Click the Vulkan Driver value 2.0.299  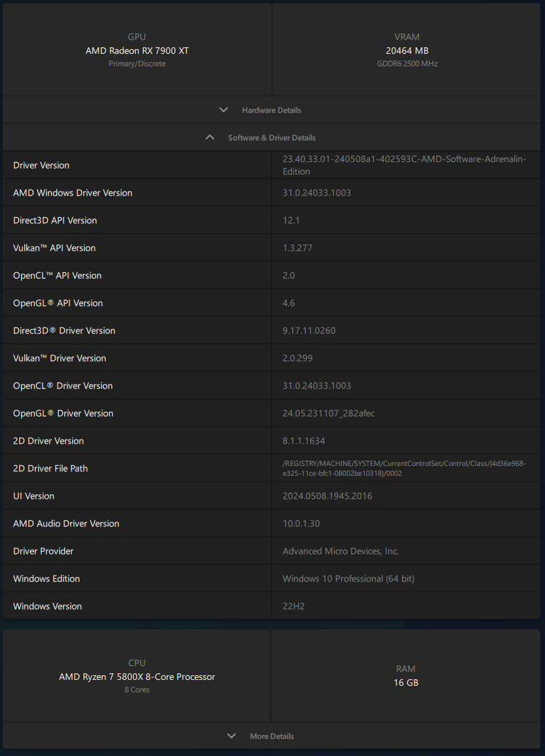(297, 358)
